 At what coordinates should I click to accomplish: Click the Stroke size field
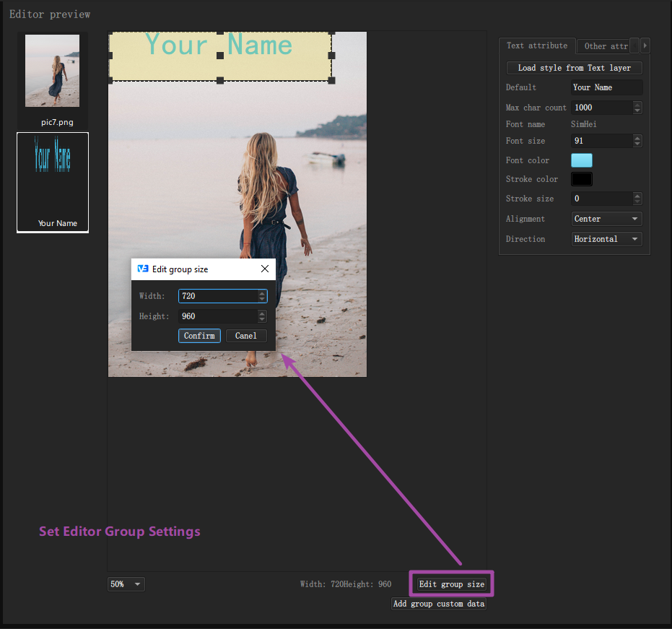point(602,199)
